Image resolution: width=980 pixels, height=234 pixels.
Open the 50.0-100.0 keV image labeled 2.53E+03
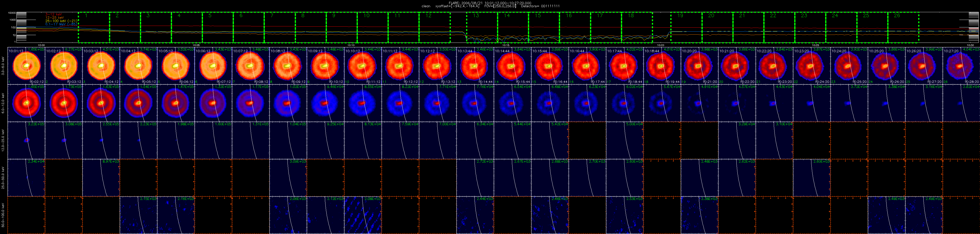[x=625, y=215]
